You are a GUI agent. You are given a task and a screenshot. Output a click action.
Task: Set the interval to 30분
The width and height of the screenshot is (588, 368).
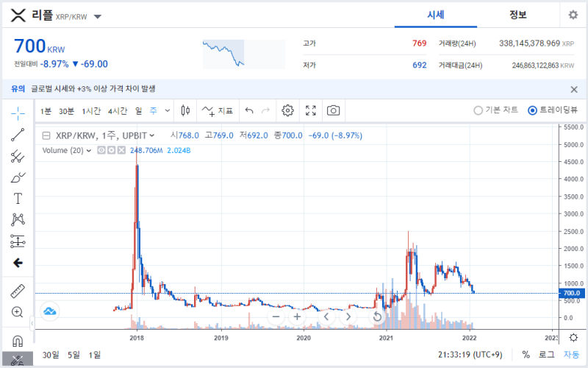[x=66, y=111]
